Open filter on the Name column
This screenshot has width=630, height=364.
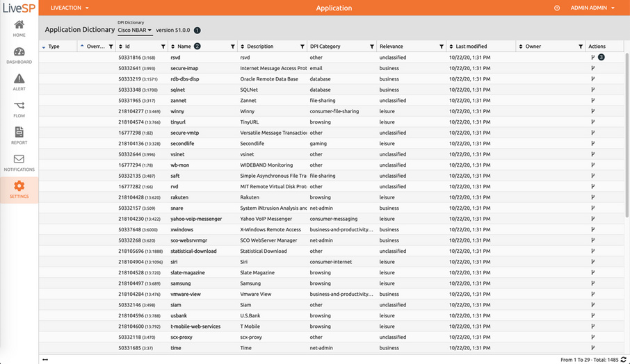pyautogui.click(x=233, y=47)
